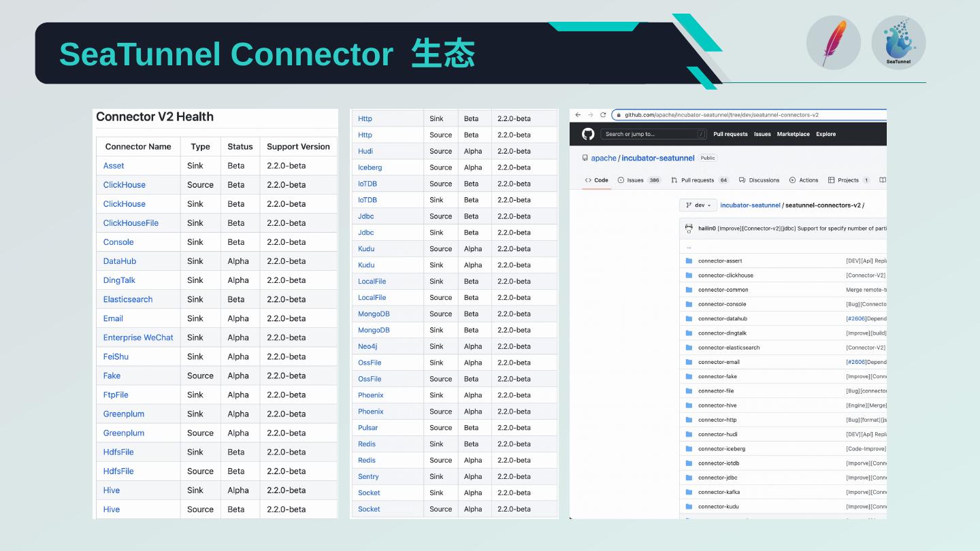Click the connector-elasticsearch folder icon
This screenshot has height=551, width=980.
(x=689, y=348)
